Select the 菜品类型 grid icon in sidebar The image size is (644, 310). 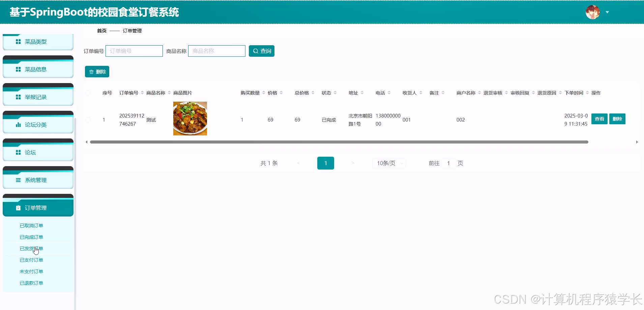coord(18,42)
